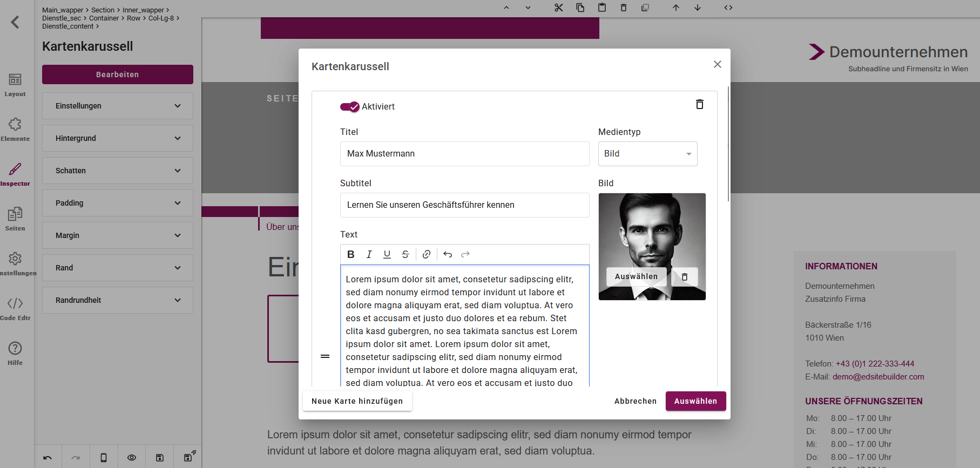Remove the selected image with trash icon
The width and height of the screenshot is (980, 468).
[x=685, y=277]
